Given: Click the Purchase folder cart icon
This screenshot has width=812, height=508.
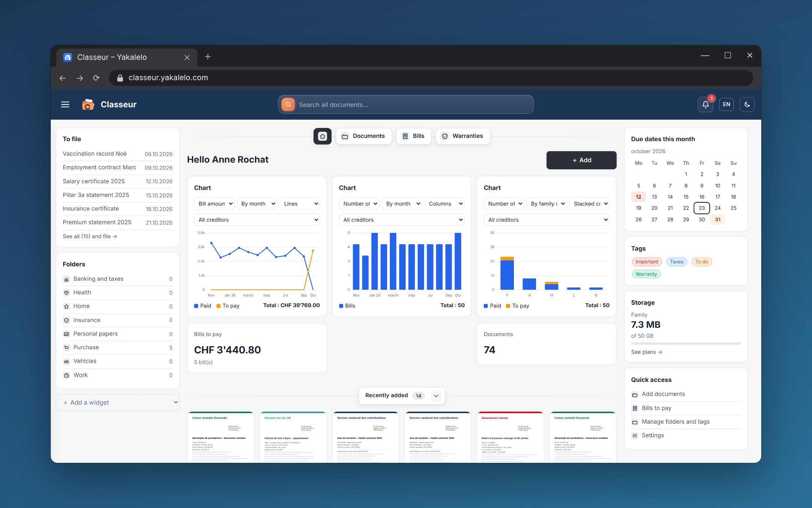Looking at the screenshot, I should [67, 347].
